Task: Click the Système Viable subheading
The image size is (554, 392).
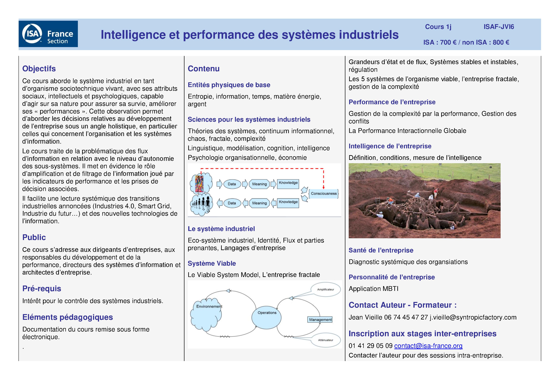Action: 212,263
